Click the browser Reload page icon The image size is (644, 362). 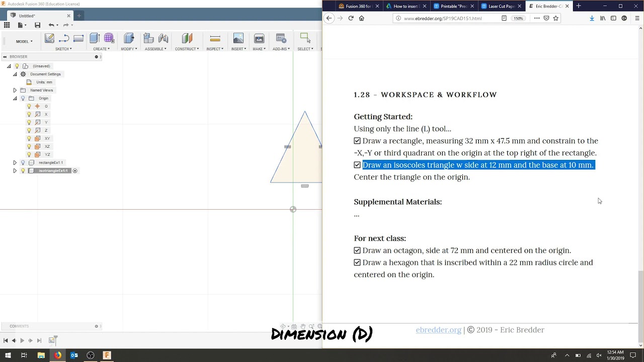pos(351,18)
